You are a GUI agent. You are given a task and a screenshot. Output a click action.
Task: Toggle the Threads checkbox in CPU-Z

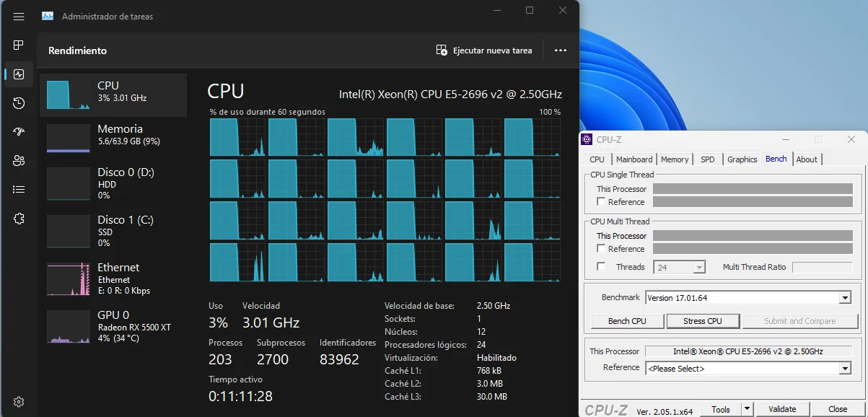[x=601, y=267]
